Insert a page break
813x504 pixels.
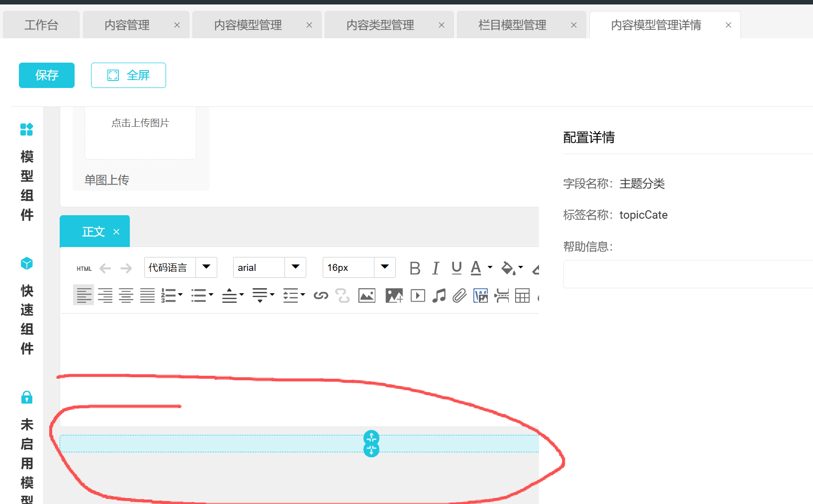pyautogui.click(x=502, y=296)
